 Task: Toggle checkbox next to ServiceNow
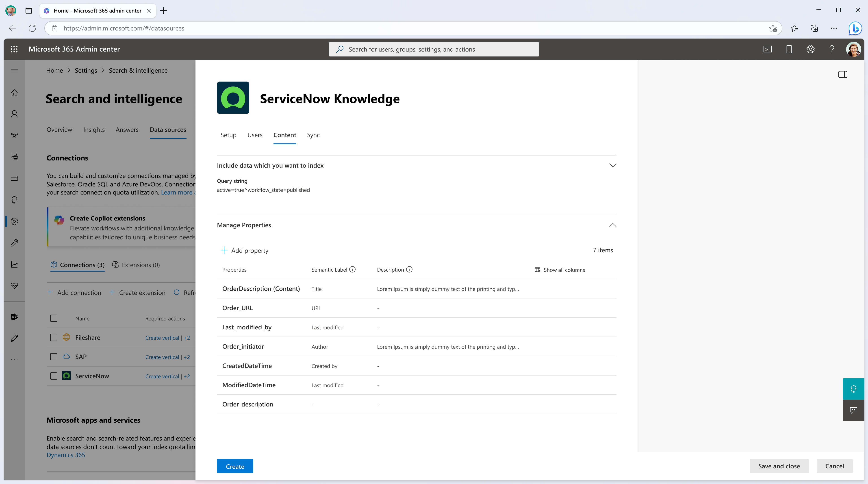coord(54,376)
